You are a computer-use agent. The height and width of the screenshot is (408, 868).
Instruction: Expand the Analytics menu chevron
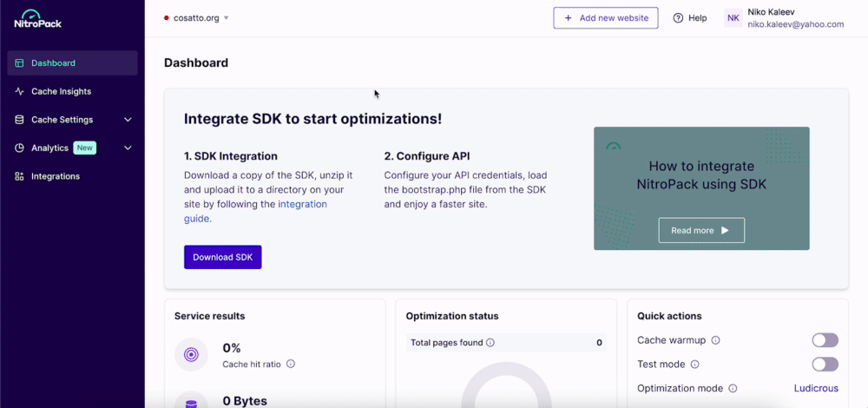tap(128, 148)
